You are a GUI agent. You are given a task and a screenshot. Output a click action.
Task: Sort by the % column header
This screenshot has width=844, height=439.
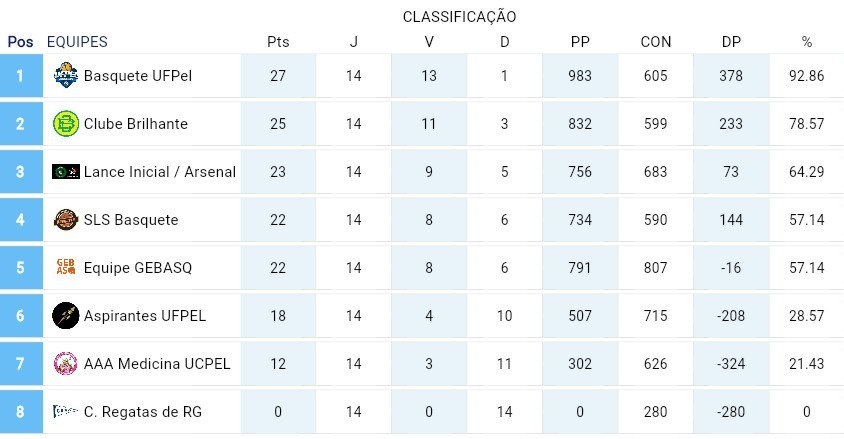click(x=806, y=42)
